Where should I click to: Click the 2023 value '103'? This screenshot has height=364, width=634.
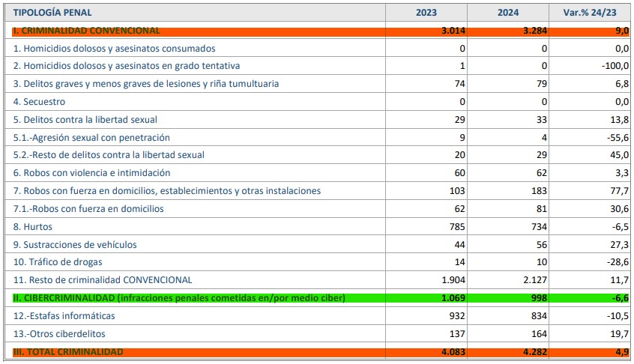(457, 191)
